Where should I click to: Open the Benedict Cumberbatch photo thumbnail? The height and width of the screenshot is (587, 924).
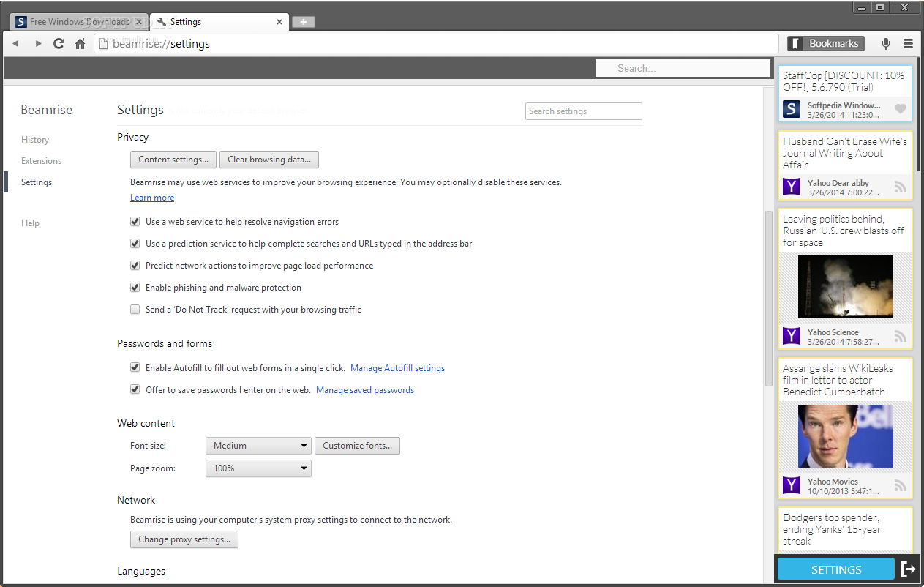846,435
